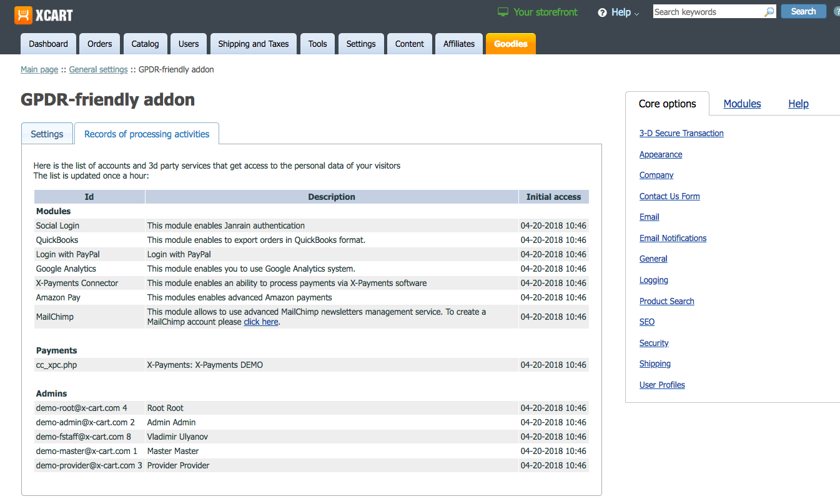Go to General settings breadcrumb
This screenshot has width=840, height=504.
click(x=98, y=69)
